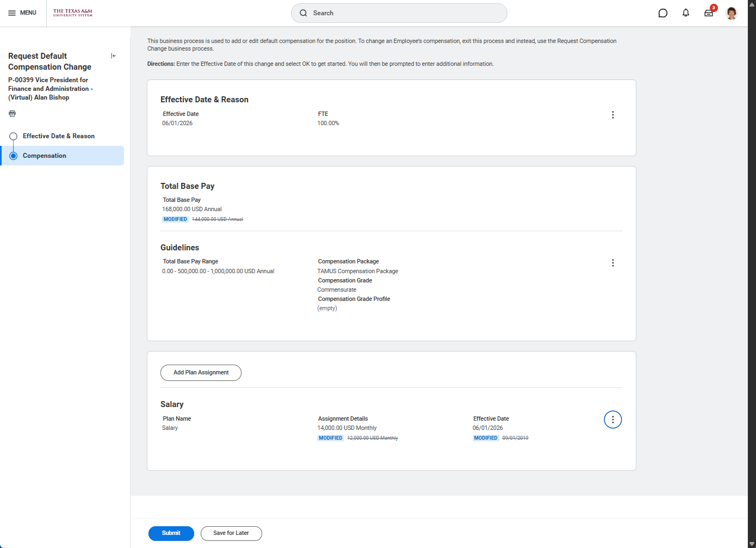
Task: Open the user profile avatar
Action: coord(732,13)
